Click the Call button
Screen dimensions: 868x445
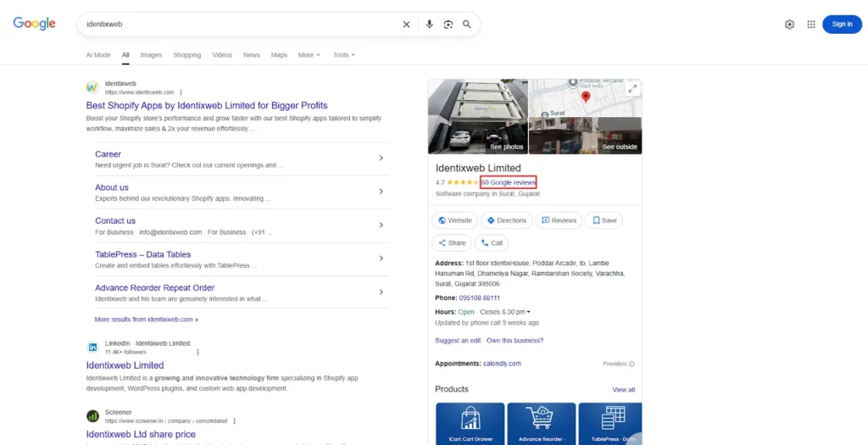492,243
